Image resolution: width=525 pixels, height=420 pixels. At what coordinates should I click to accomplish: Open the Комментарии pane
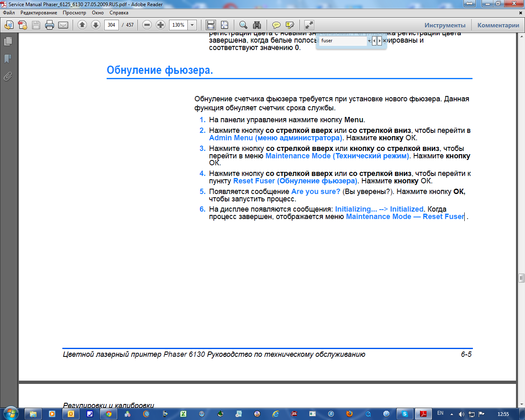coord(498,25)
